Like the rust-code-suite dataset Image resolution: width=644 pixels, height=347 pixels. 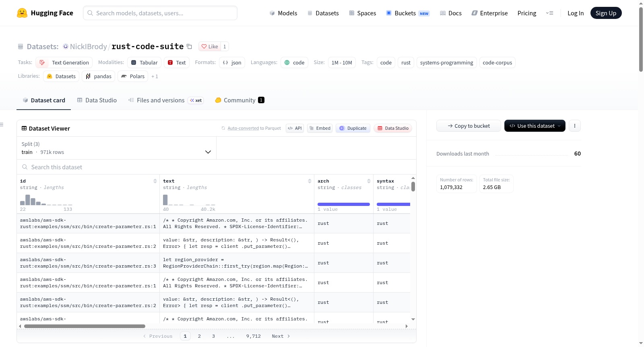point(210,46)
